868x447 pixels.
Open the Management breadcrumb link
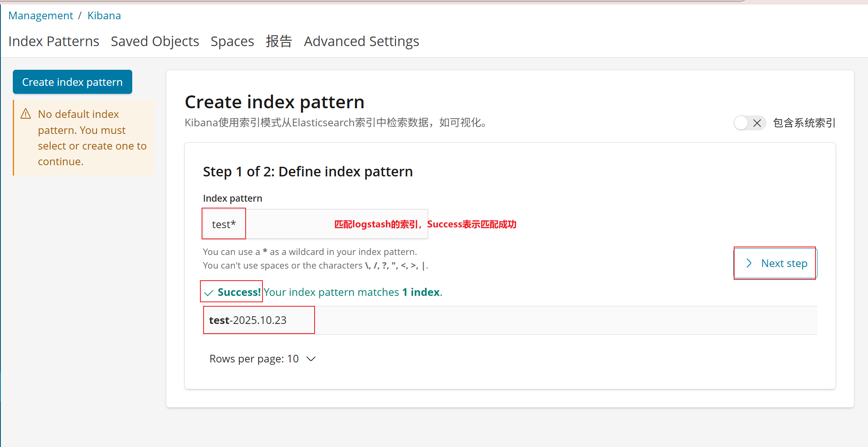click(x=41, y=16)
